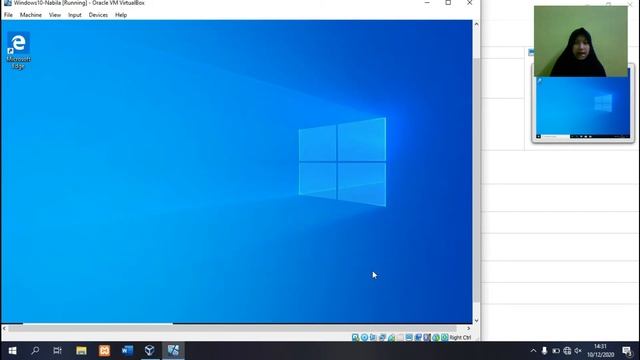Click the Right Ctrl host key label
640x360 pixels.
click(460, 338)
